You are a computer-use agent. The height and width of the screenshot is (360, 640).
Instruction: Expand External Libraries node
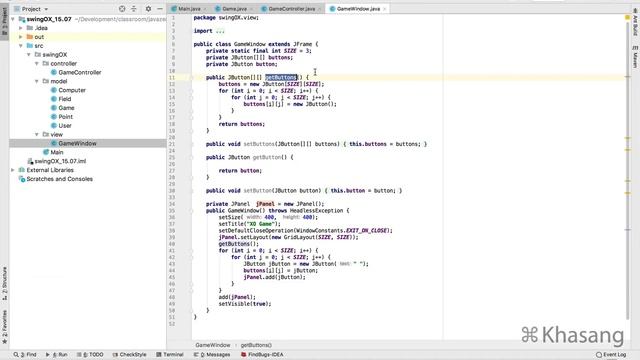[13, 170]
